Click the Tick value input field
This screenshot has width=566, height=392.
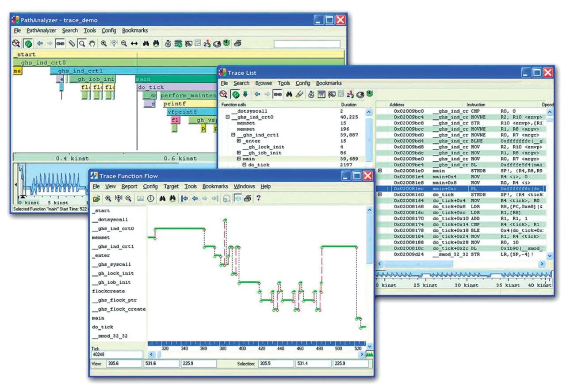pyautogui.click(x=117, y=354)
